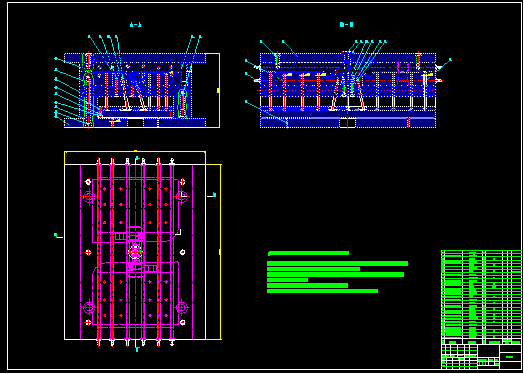Click the A-A section view title label

135,25
